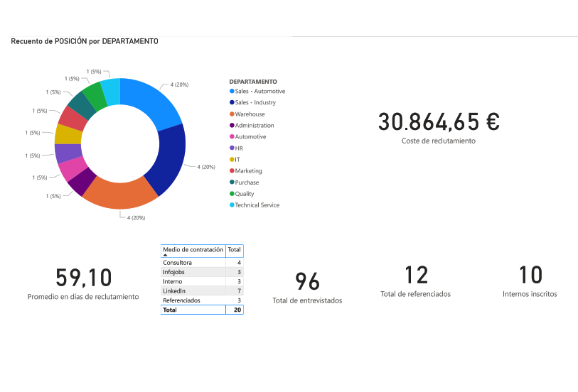The image size is (578, 392).
Task: Click the sort arrow under Medio de contratación
Action: [166, 254]
